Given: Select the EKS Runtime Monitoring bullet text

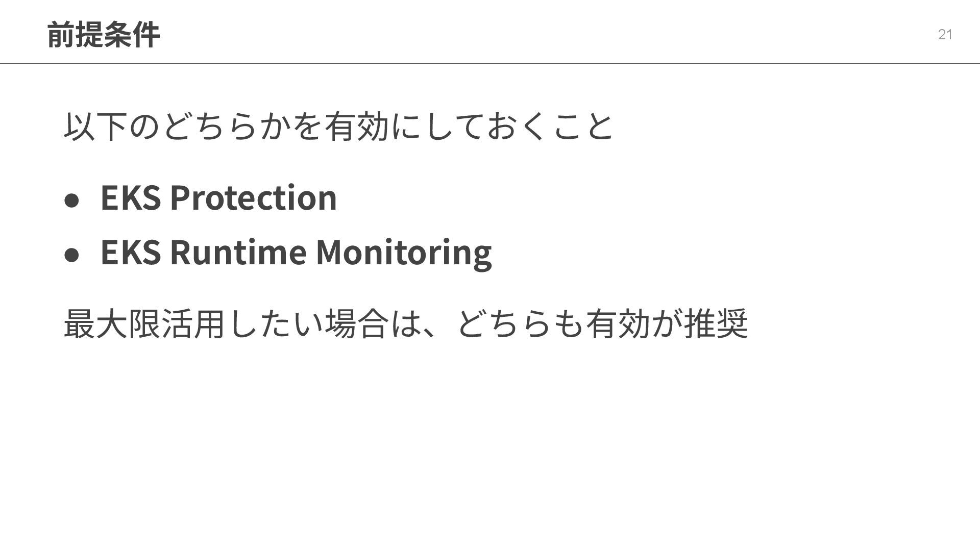Looking at the screenshot, I should point(296,252).
